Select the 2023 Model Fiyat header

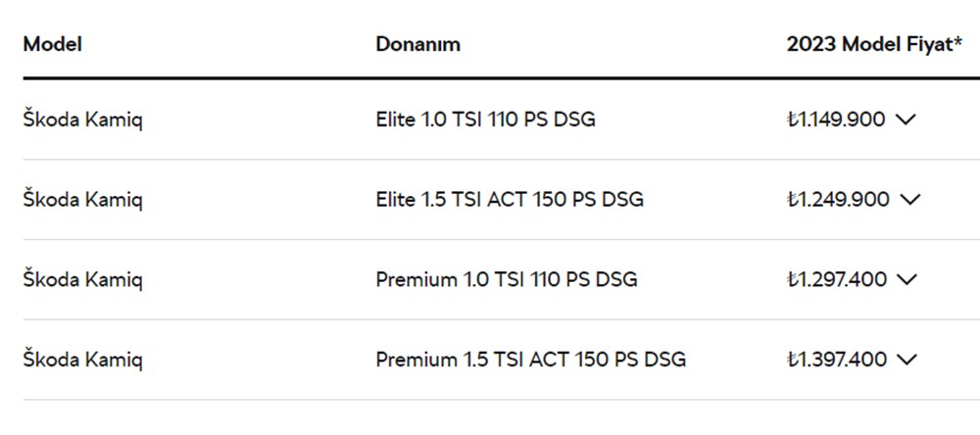click(868, 44)
